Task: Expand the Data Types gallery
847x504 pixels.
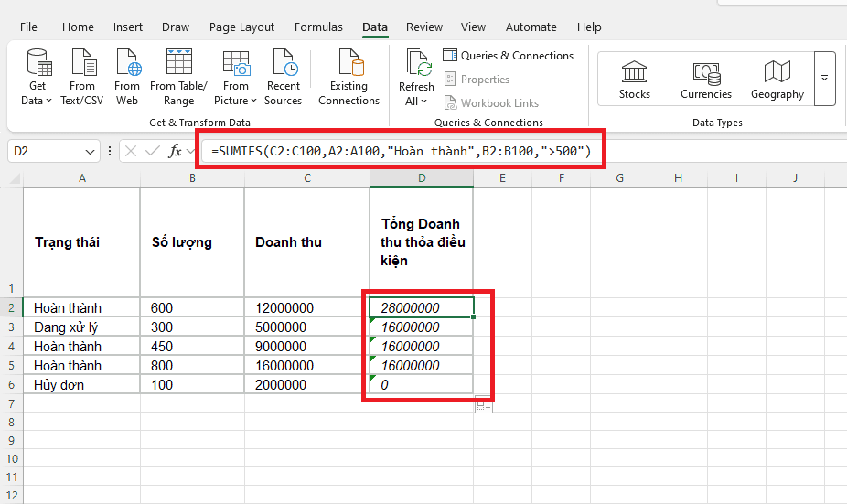Action: pyautogui.click(x=824, y=79)
